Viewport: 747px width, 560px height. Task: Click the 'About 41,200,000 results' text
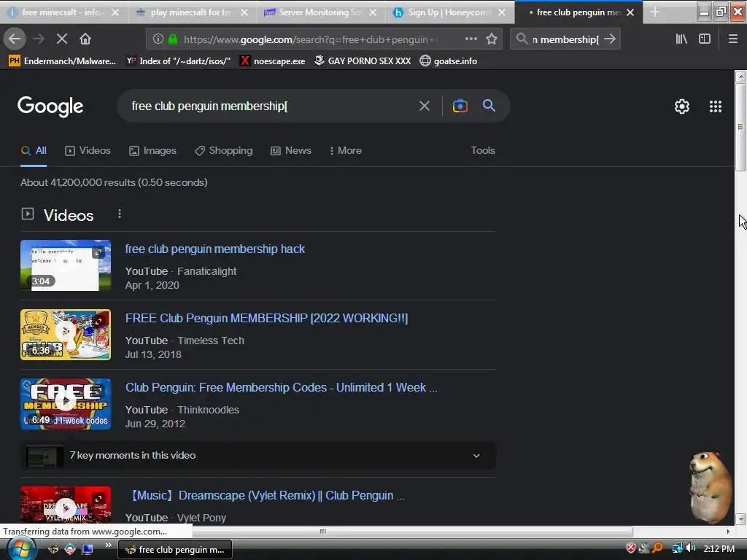(114, 182)
